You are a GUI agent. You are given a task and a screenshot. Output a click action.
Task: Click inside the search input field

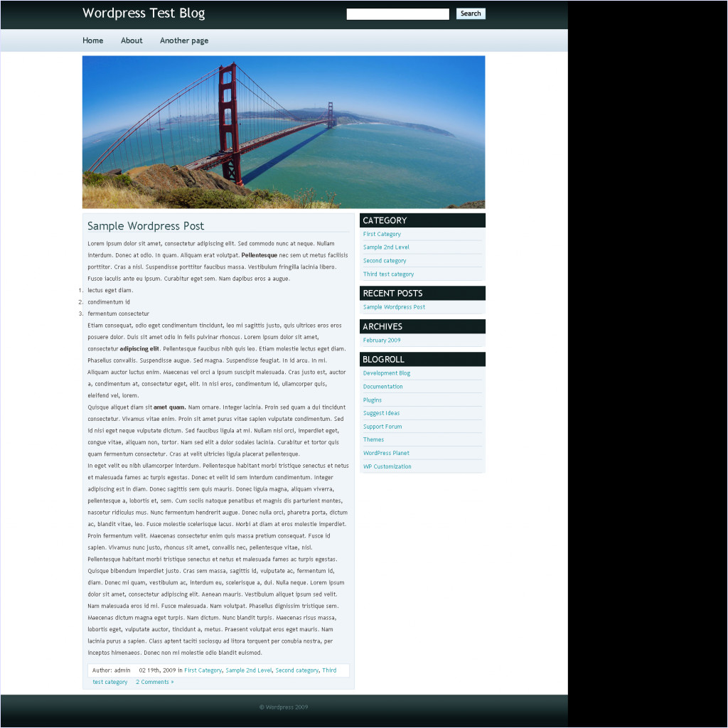coord(397,14)
